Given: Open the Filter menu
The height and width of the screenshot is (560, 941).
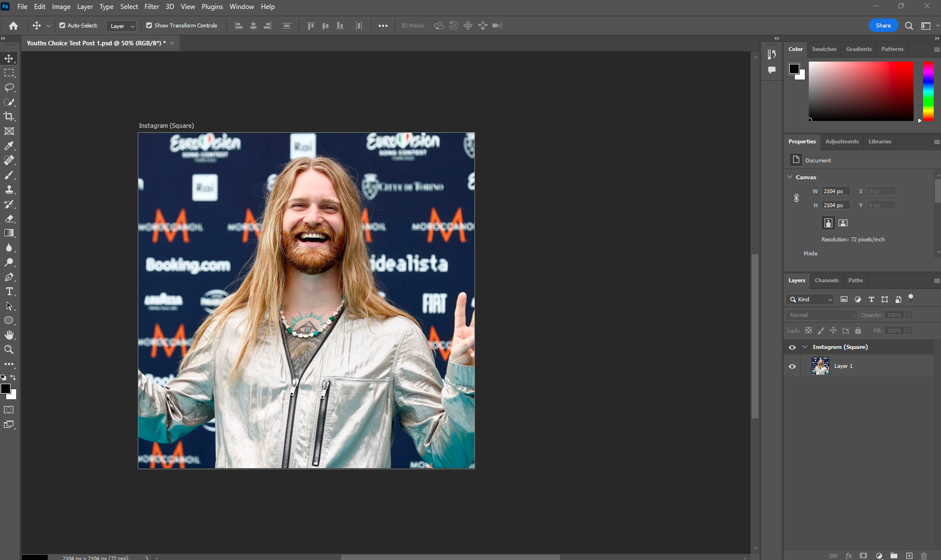Looking at the screenshot, I should click(151, 6).
